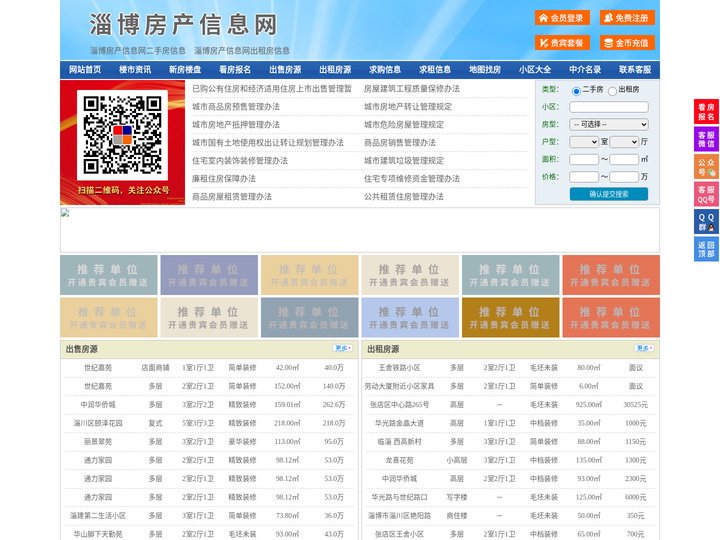Click the 免费注册 register button
Image resolution: width=720 pixels, height=540 pixels.
(x=627, y=18)
